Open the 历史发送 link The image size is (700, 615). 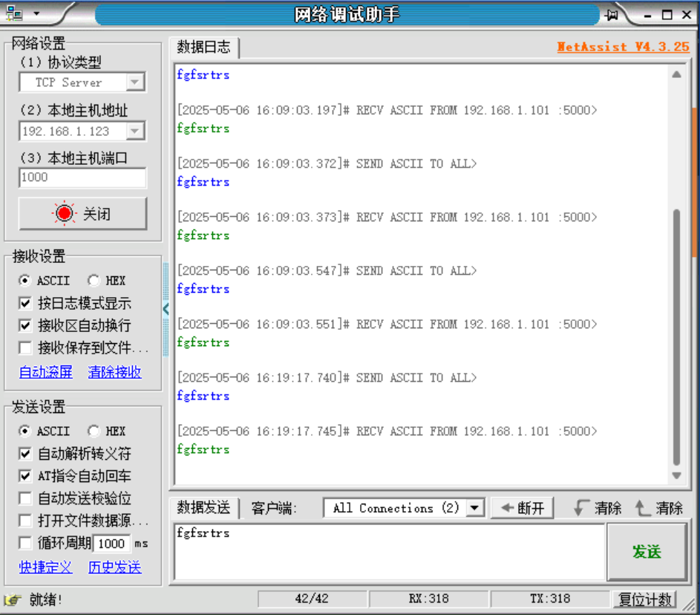(115, 567)
